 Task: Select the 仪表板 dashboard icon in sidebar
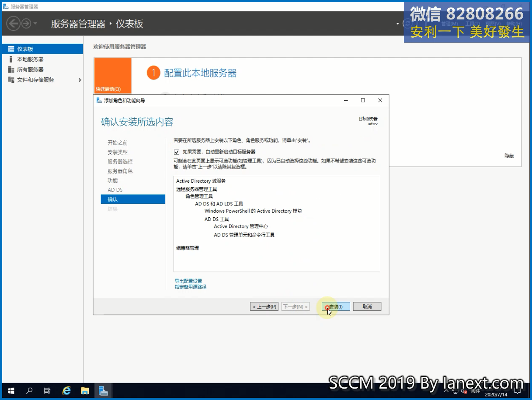click(11, 49)
